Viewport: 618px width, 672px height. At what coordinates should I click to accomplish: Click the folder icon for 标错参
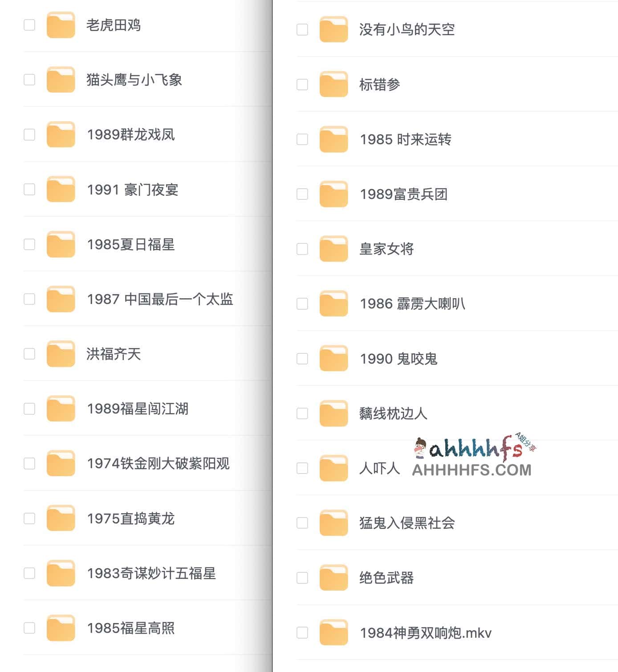[333, 84]
